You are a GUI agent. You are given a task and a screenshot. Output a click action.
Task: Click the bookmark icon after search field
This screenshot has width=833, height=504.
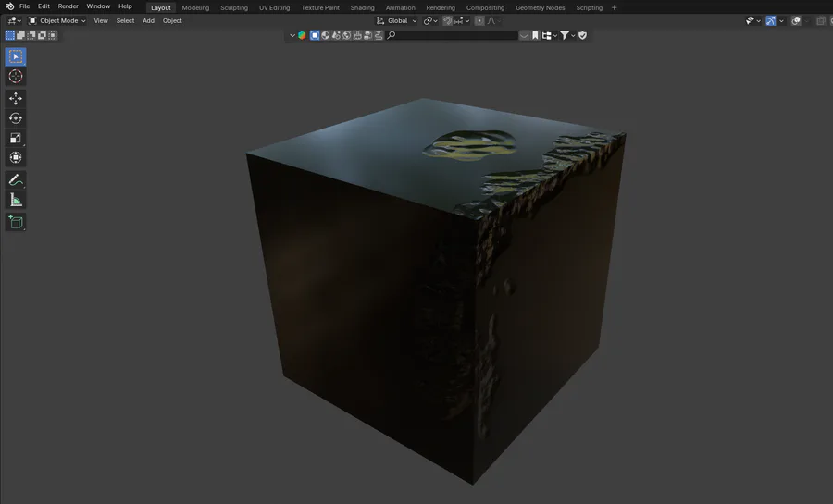(x=536, y=35)
